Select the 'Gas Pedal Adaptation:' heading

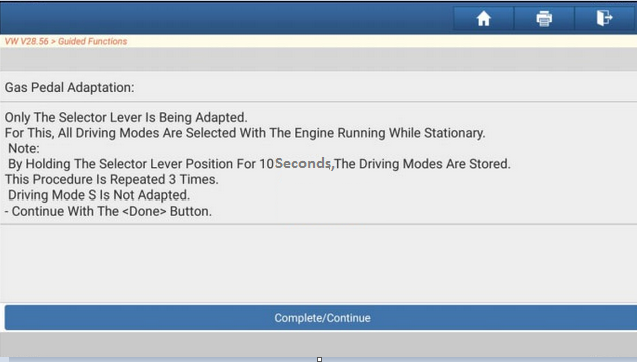point(69,87)
